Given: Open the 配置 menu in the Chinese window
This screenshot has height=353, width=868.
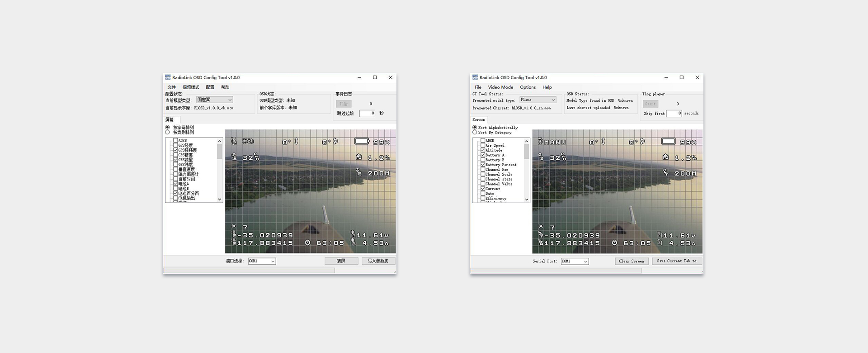Looking at the screenshot, I should tap(210, 87).
